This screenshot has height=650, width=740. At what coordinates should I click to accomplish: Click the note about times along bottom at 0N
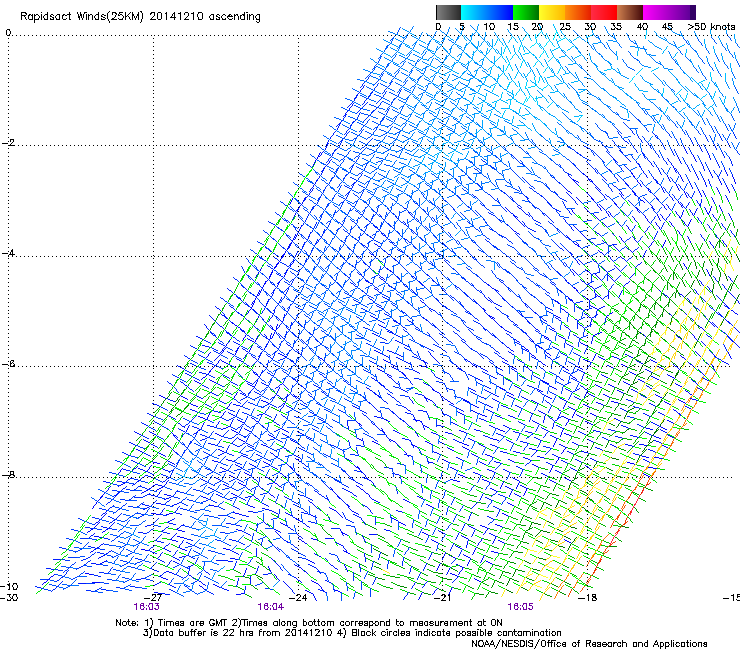pyautogui.click(x=366, y=623)
